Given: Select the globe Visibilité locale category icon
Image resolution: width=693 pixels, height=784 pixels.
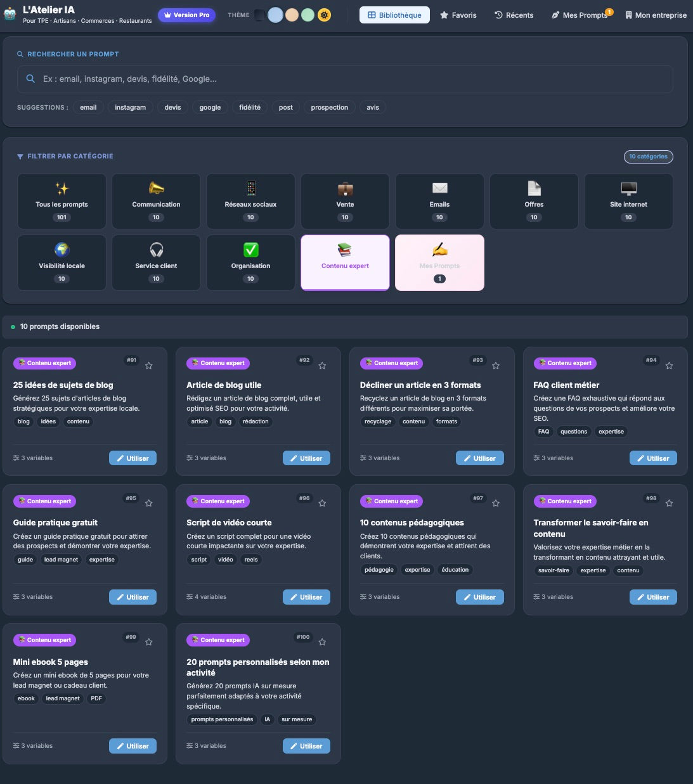Looking at the screenshot, I should pyautogui.click(x=62, y=250).
